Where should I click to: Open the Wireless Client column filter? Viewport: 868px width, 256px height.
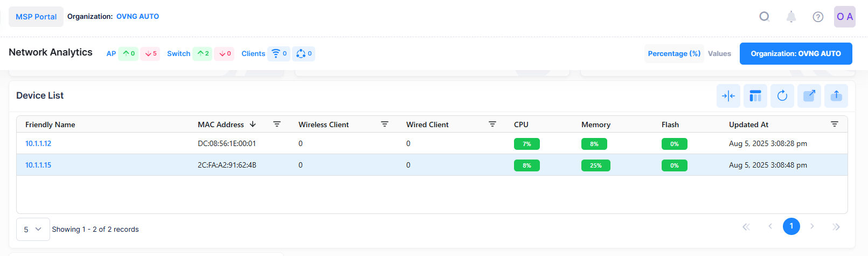point(385,124)
